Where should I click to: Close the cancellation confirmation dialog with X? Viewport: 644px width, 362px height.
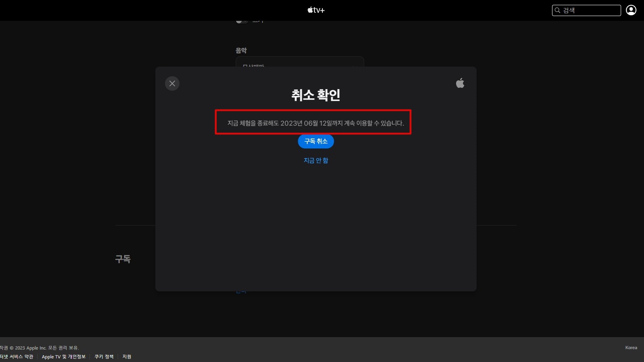(x=172, y=83)
